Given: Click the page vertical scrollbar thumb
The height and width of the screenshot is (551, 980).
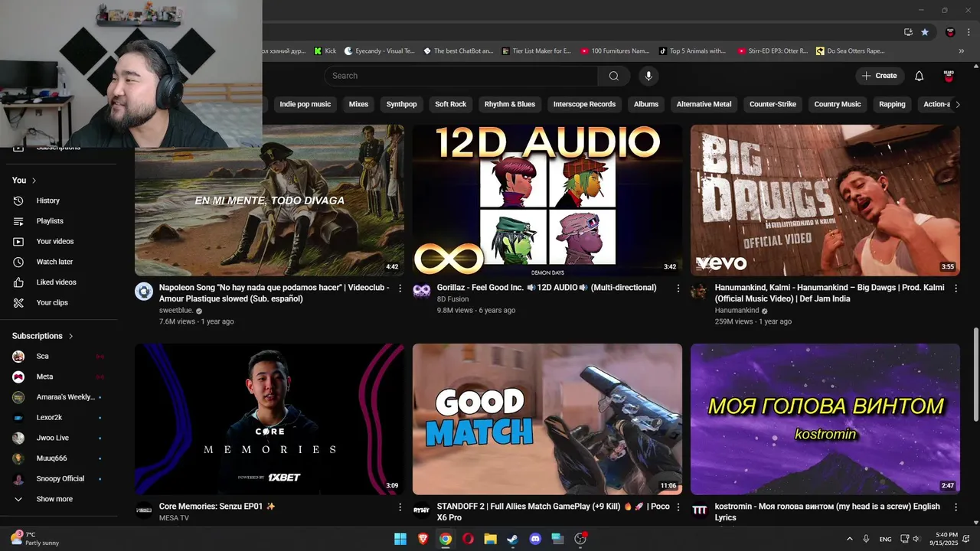Looking at the screenshot, I should [x=975, y=374].
